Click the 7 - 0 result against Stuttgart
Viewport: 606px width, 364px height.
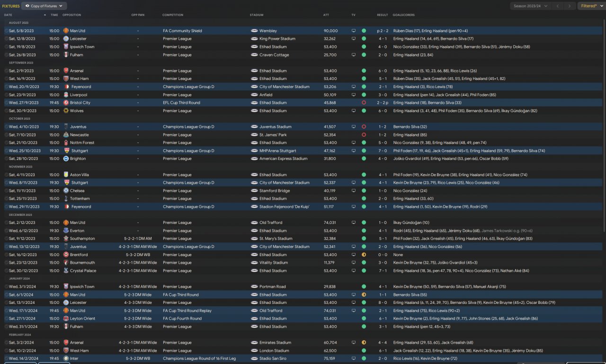[x=383, y=151]
